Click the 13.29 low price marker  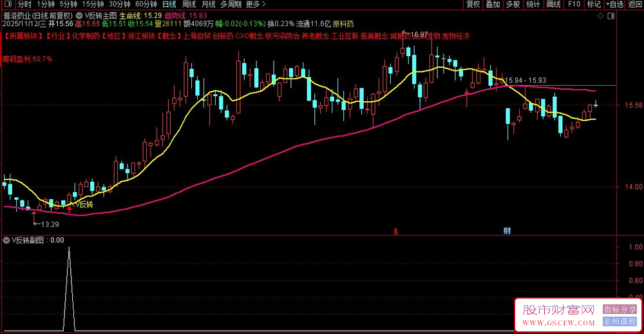click(46, 224)
